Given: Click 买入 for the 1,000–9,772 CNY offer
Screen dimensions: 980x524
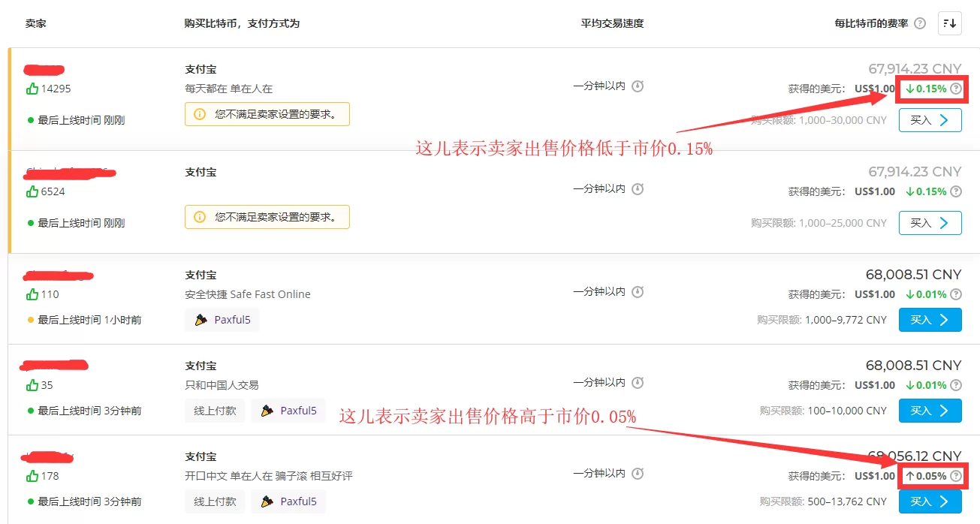Looking at the screenshot, I should pyautogui.click(x=930, y=320).
